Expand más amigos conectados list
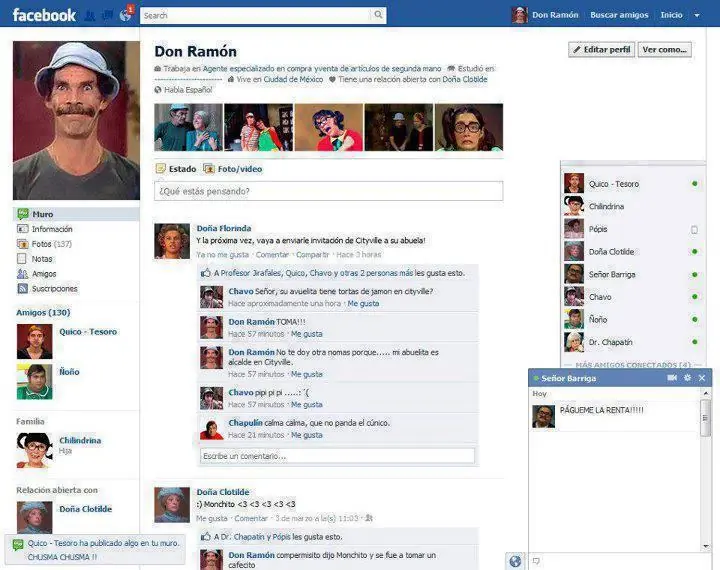The height and width of the screenshot is (570, 720). 633,365
